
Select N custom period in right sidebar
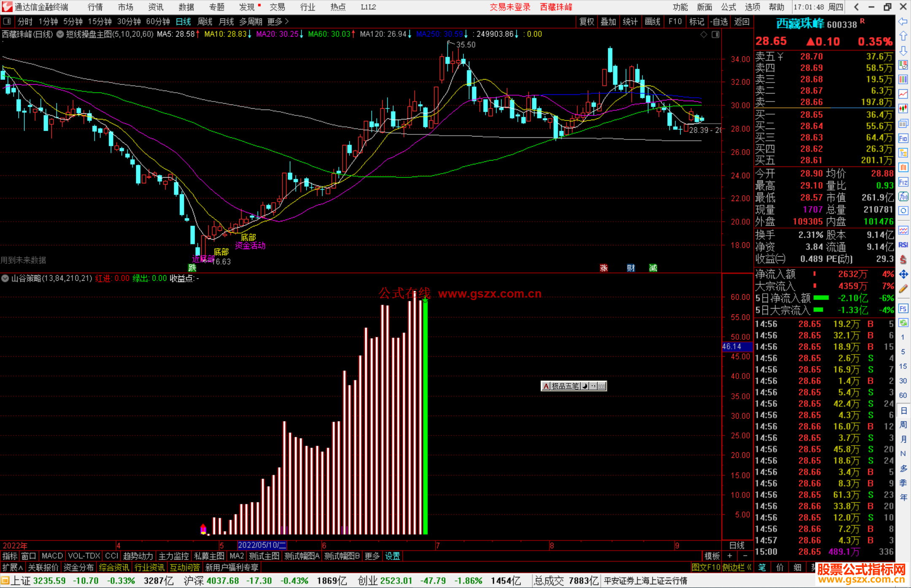point(903,454)
